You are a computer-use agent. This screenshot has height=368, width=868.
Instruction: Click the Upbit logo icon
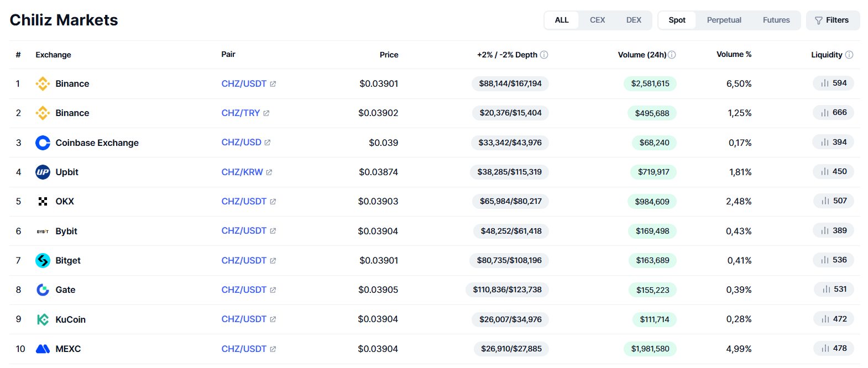[43, 172]
